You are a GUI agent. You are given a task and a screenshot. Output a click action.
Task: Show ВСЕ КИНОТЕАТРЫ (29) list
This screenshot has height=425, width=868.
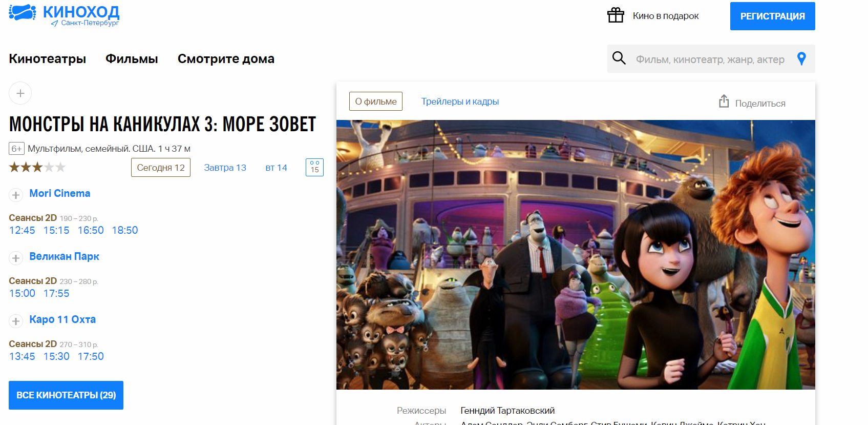click(x=66, y=395)
